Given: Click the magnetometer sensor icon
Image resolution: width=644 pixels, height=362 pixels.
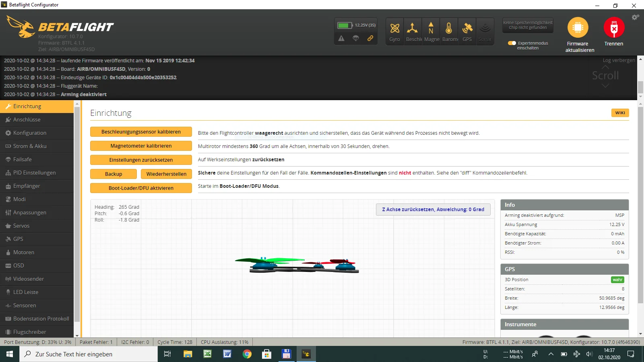Looking at the screenshot, I should pos(431,31).
